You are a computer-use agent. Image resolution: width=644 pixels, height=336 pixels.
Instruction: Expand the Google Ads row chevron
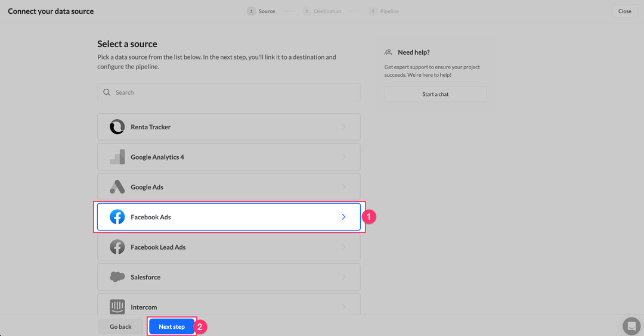(343, 187)
